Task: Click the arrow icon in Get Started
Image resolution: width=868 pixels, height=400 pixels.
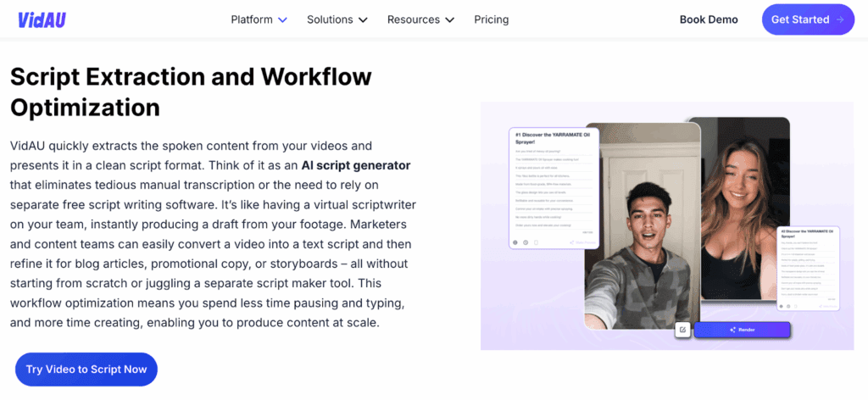Action: coord(840,19)
